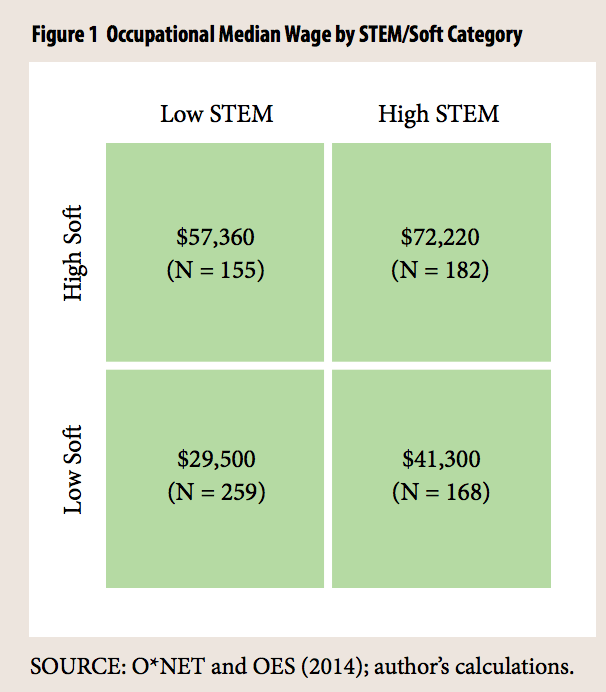Click the $57,360 wage value
The width and height of the screenshot is (606, 692).
click(215, 238)
